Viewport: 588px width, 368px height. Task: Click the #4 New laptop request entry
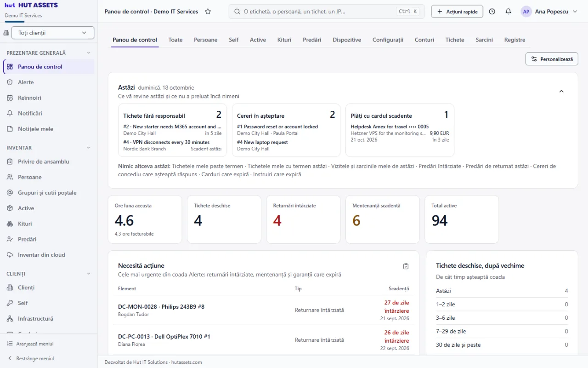click(286, 145)
